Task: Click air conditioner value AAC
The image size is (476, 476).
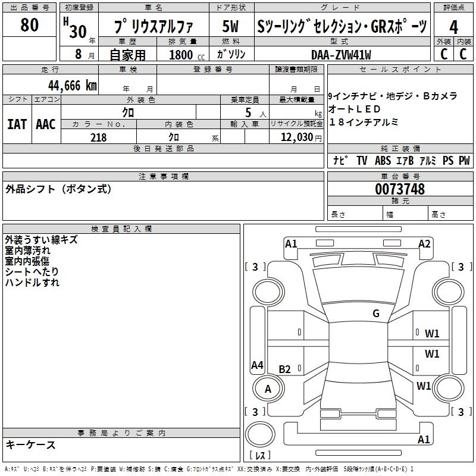Action: (x=46, y=124)
